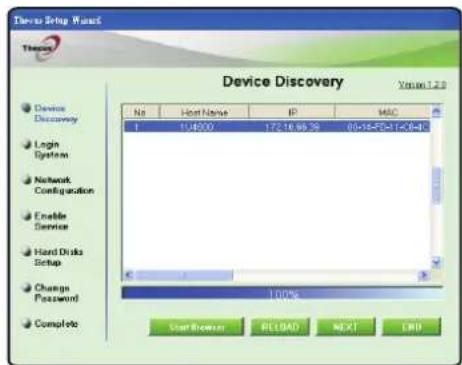
Task: Click the Start Browser button
Action: coord(196,327)
